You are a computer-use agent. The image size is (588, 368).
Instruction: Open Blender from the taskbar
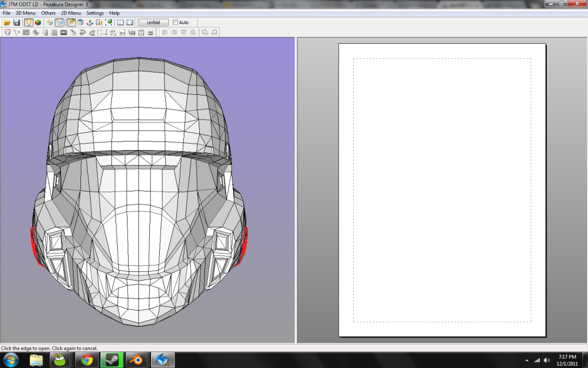click(137, 360)
